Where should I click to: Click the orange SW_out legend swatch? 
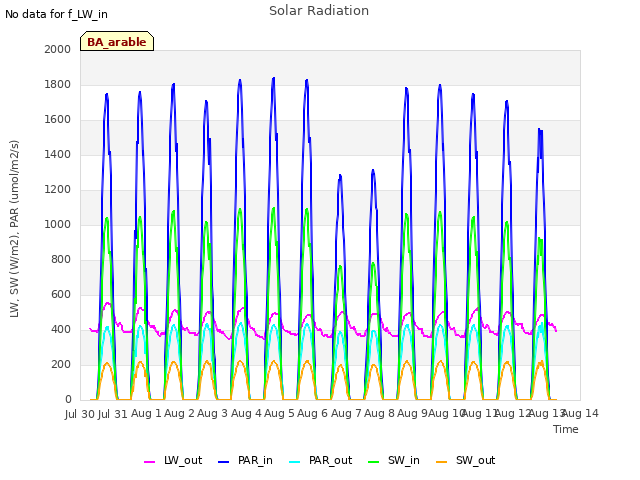(442, 462)
